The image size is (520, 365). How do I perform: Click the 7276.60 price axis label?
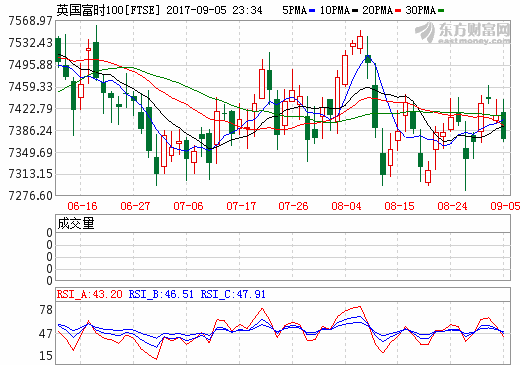30,196
